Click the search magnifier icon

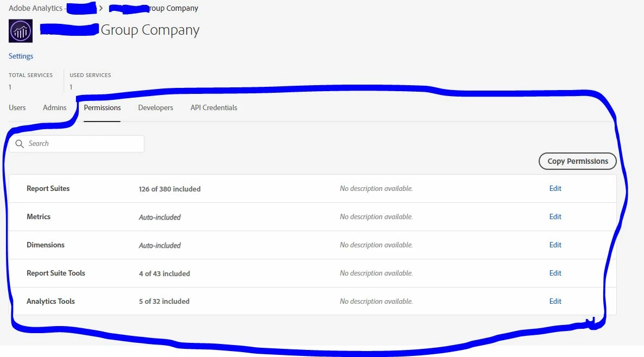20,144
